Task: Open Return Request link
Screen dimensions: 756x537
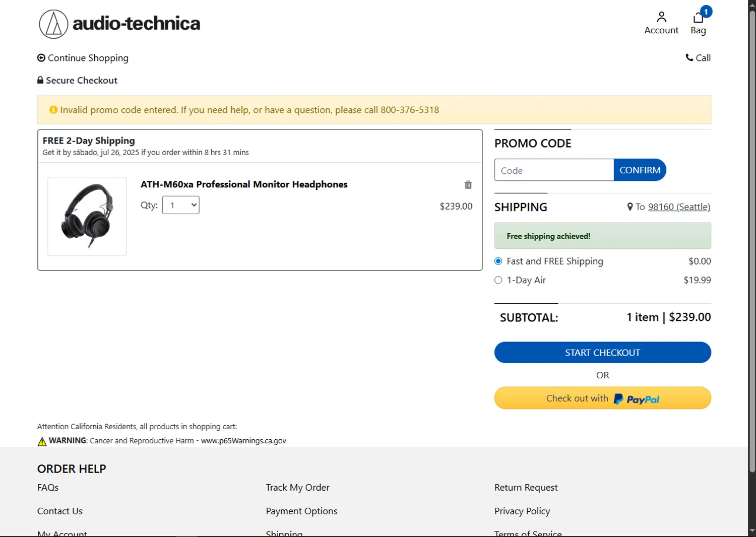Action: pos(526,488)
